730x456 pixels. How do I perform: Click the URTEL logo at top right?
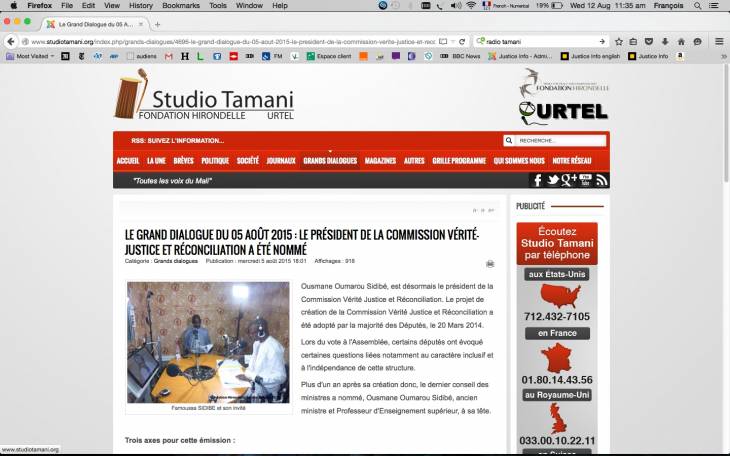coord(563,113)
